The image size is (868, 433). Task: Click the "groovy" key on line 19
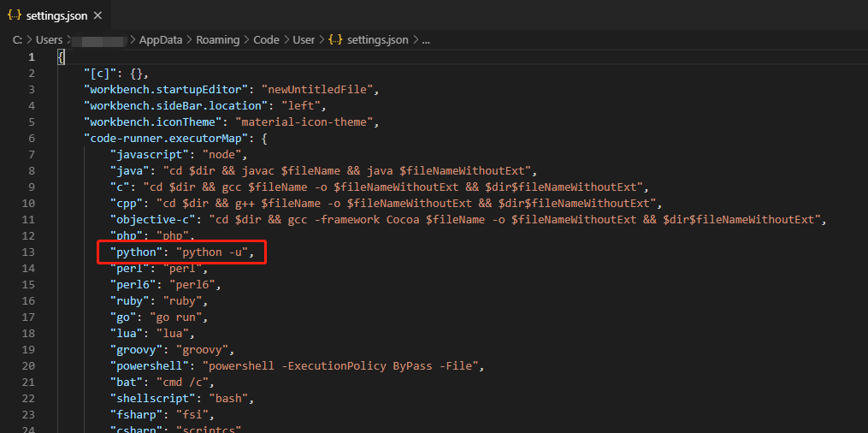tap(137, 349)
